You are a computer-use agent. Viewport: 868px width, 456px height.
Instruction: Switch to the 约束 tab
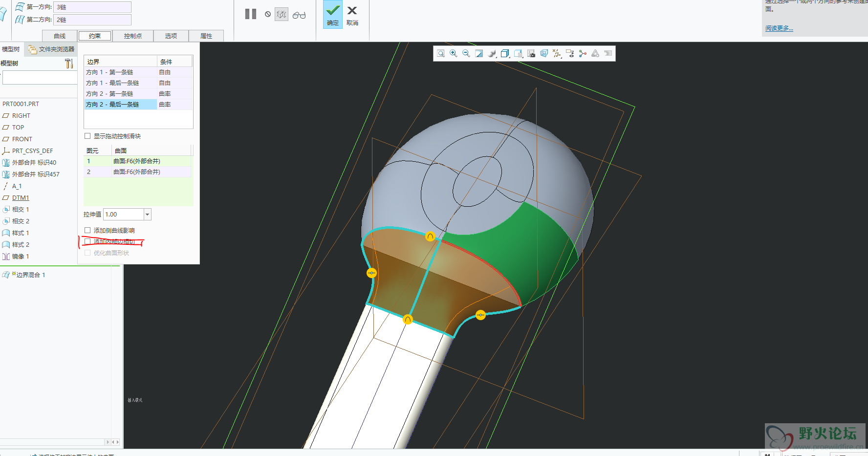(x=95, y=36)
